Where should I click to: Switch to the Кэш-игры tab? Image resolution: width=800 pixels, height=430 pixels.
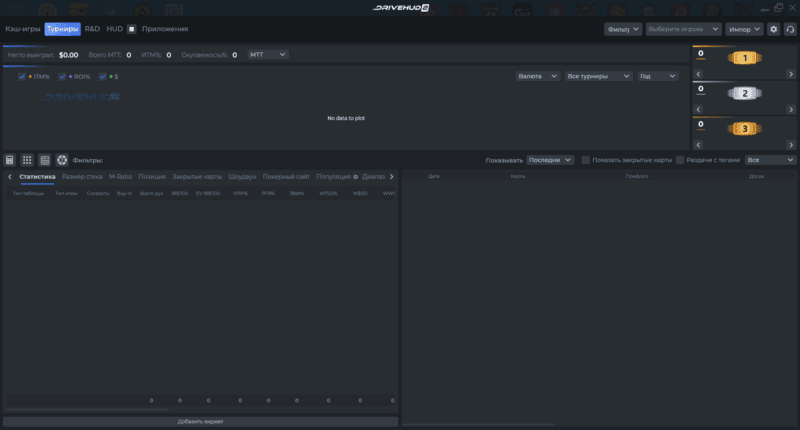pyautogui.click(x=22, y=30)
